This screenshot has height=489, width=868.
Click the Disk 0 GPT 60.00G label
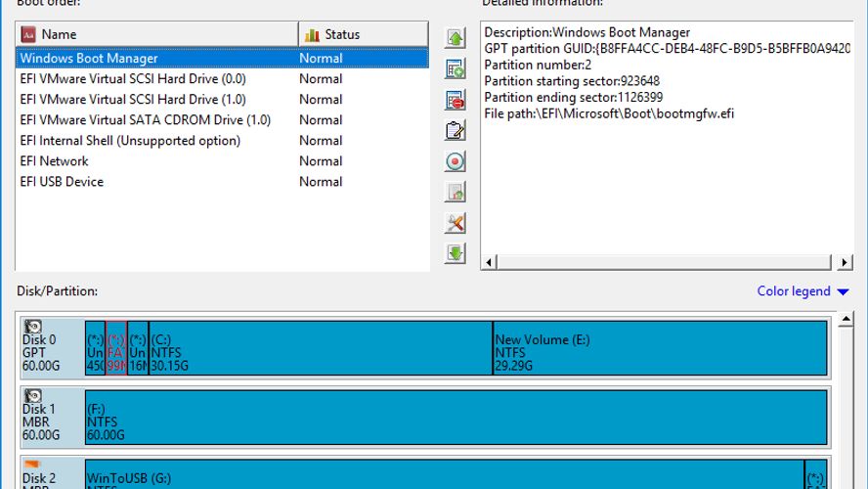(41, 353)
